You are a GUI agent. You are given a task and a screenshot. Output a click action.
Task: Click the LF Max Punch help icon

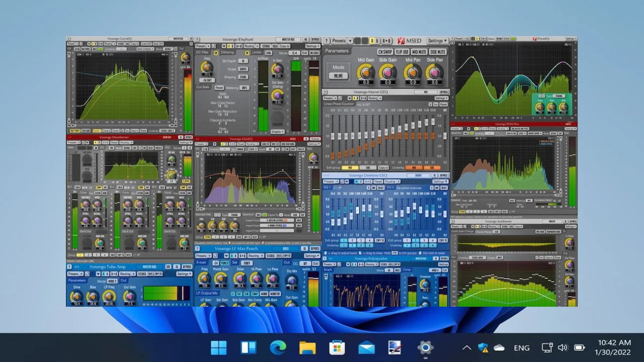click(197, 248)
